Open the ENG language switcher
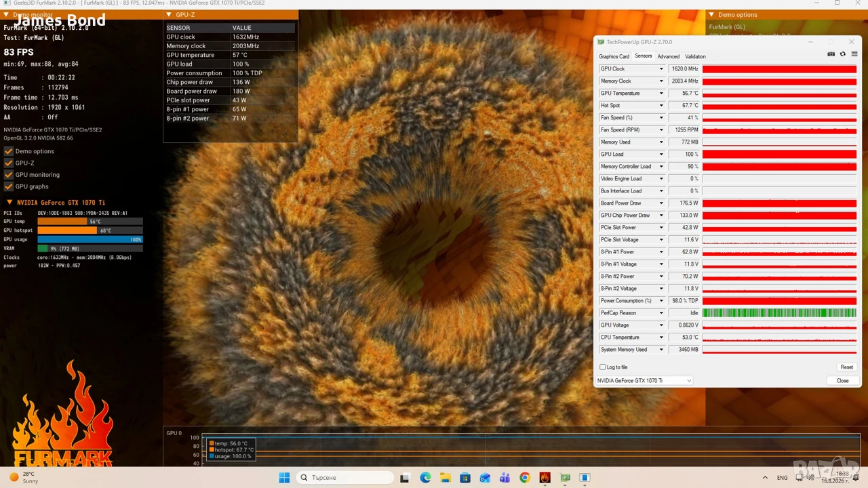Viewport: 868px width, 488px height. 783,478
